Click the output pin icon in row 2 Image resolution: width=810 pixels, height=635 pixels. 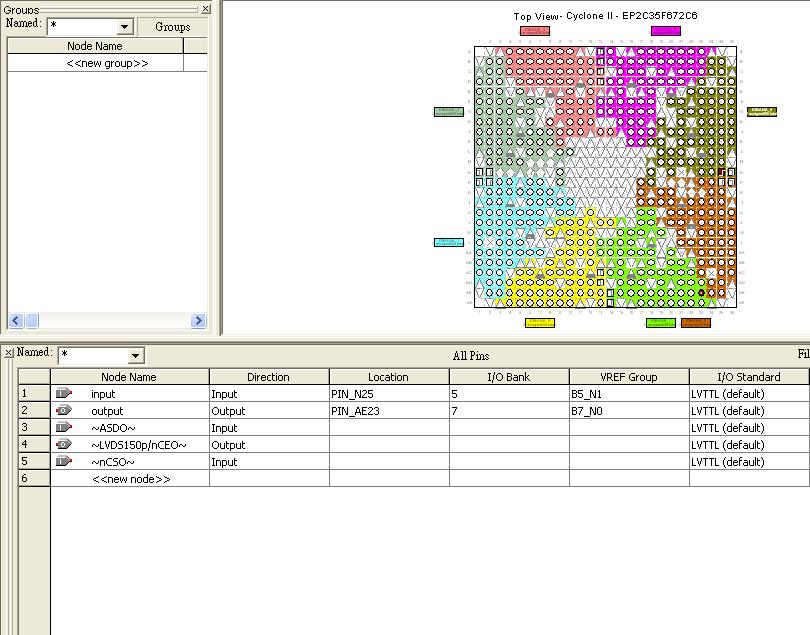point(65,411)
